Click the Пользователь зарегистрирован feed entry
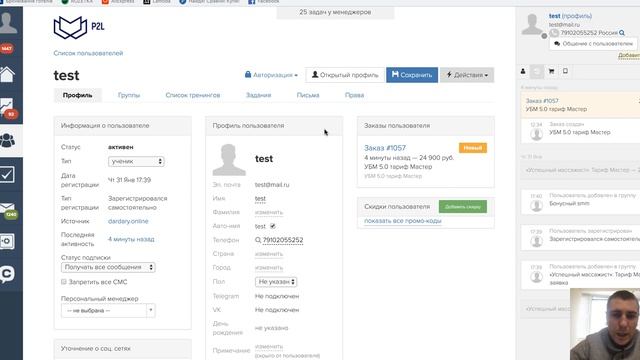 pyautogui.click(x=580, y=238)
